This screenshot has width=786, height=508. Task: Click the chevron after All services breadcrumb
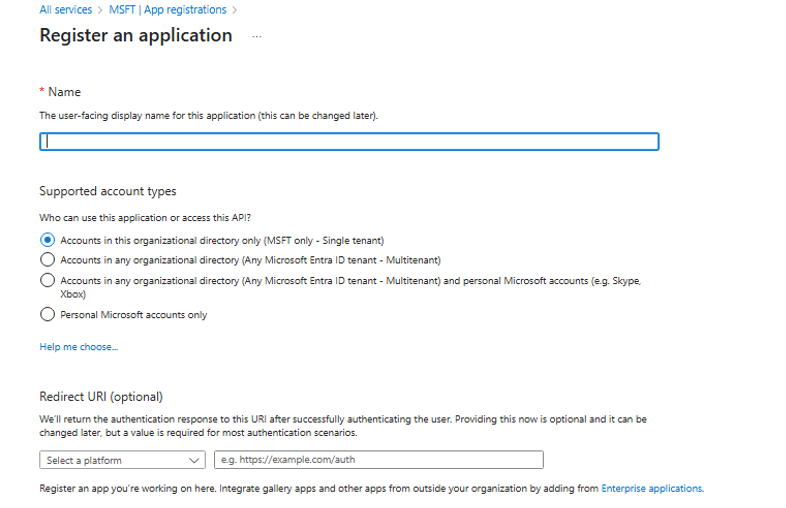tap(100, 10)
